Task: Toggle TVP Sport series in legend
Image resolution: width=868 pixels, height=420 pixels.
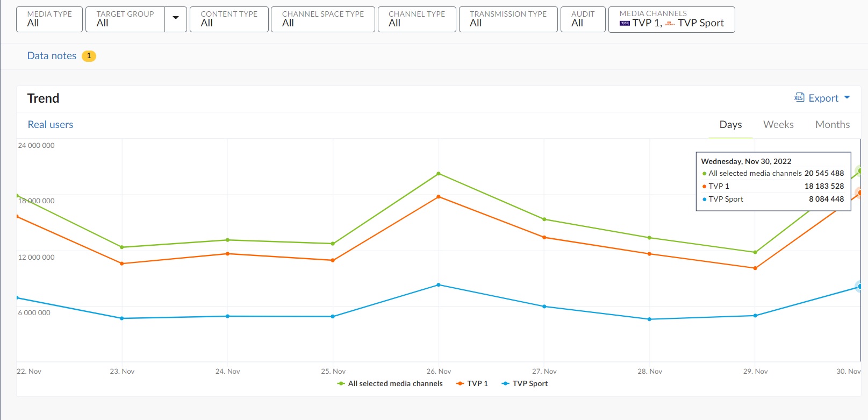Action: click(x=525, y=383)
